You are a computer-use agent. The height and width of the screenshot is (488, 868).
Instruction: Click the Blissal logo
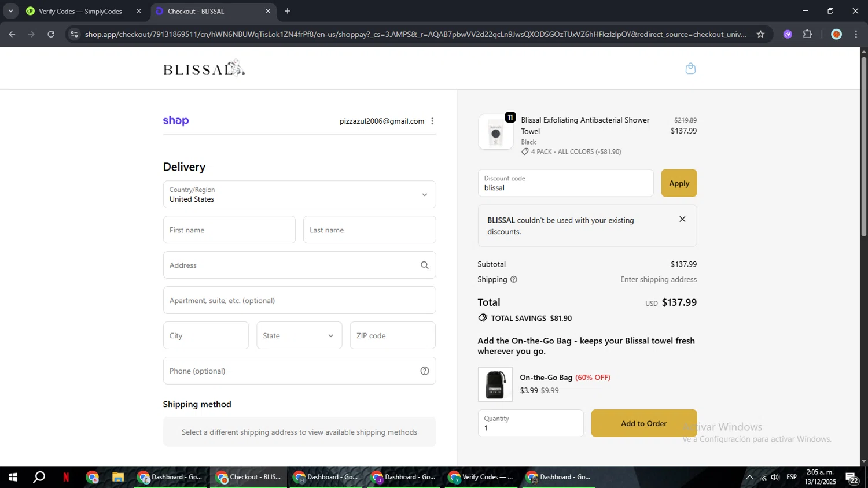click(x=204, y=68)
